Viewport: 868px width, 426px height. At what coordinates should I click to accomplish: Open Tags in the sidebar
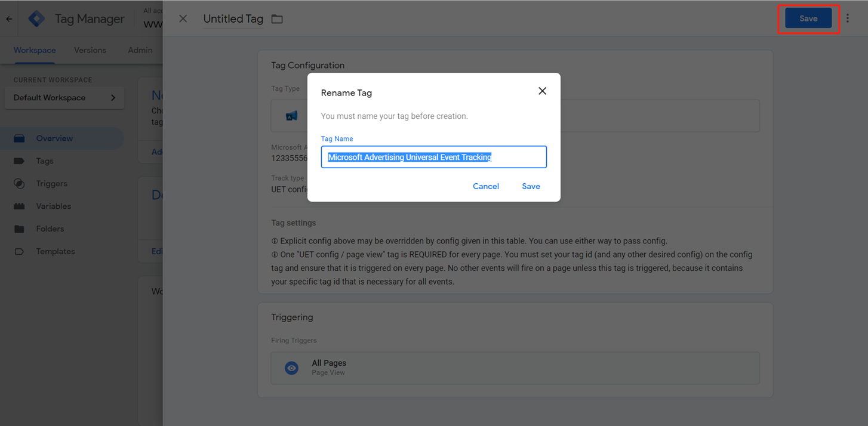tap(45, 161)
